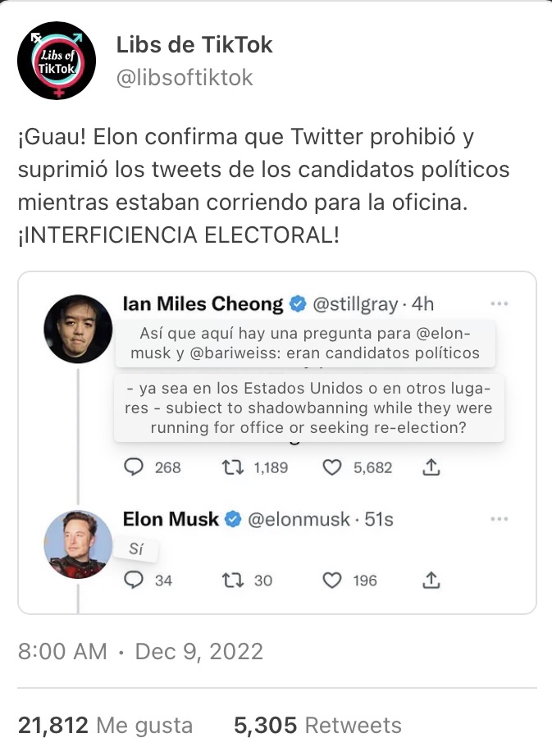Open Elon Musk's profile photo

click(78, 544)
